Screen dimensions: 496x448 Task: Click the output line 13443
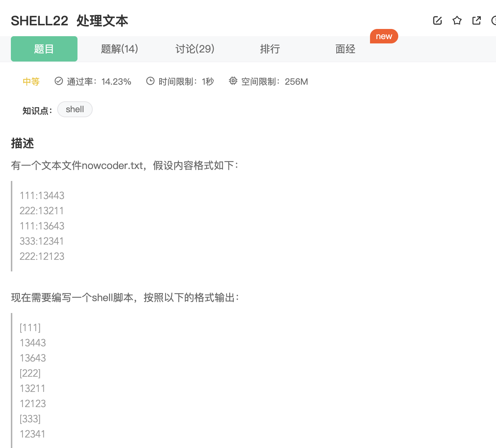pos(33,343)
